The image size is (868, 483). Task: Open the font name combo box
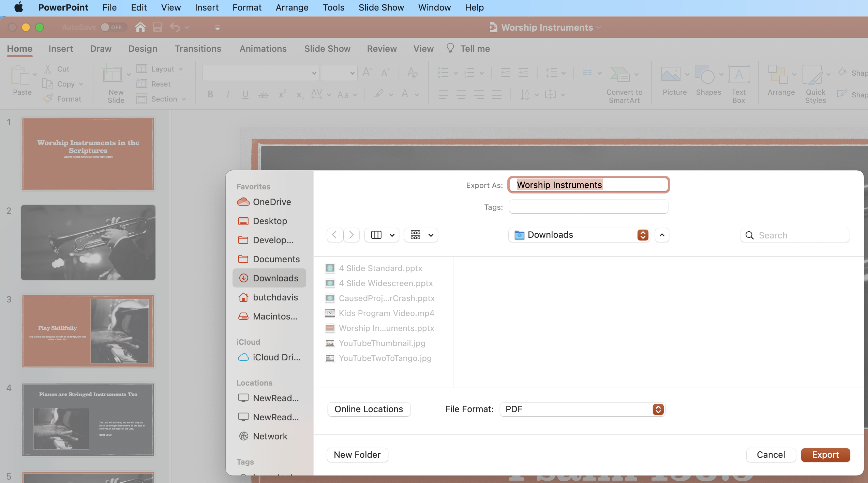tap(261, 73)
